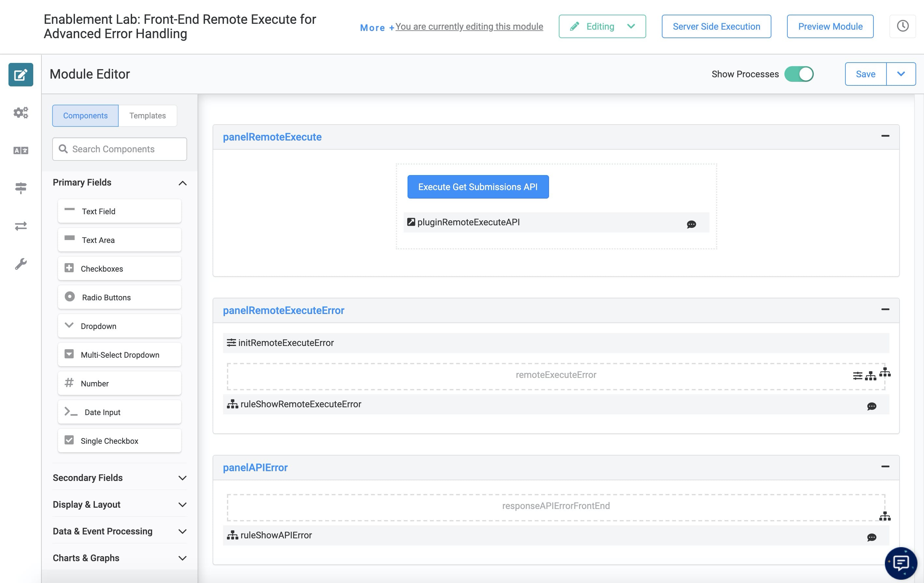Click the Single Checkbox component icon
924x583 pixels.
(x=69, y=440)
